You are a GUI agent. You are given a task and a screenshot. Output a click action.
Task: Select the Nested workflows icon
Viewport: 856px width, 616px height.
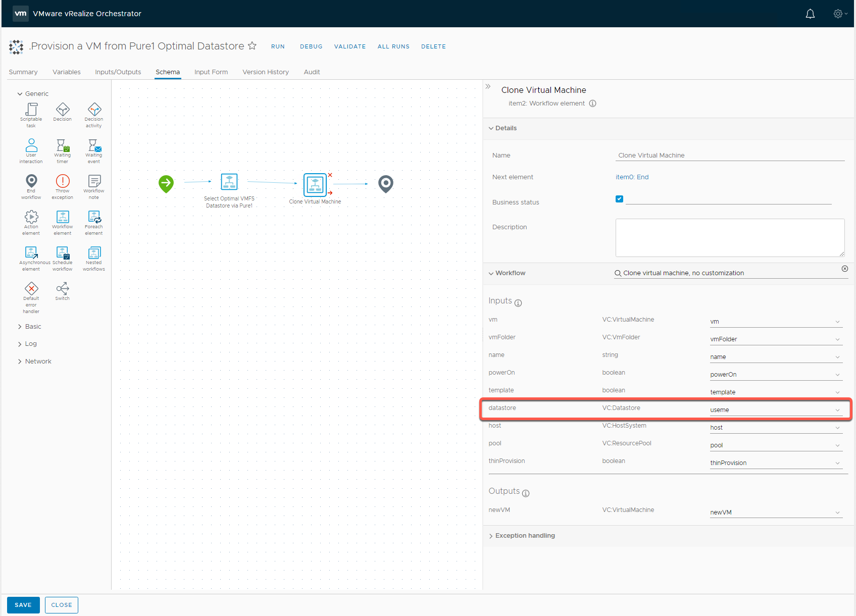[94, 252]
